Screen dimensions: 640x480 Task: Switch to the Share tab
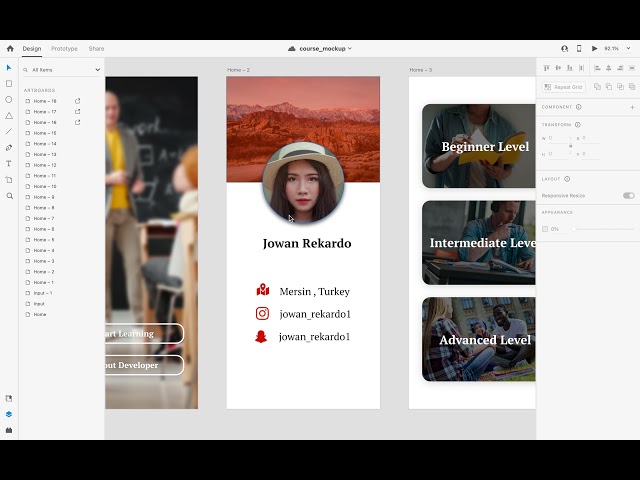[96, 49]
